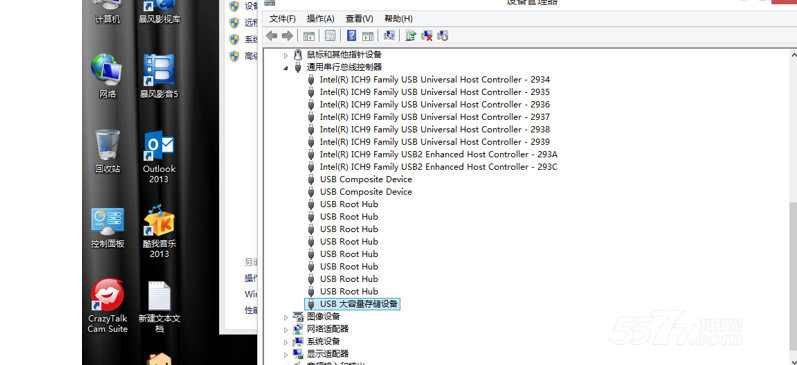
Task: Open the 文件(F) menu
Action: (283, 19)
